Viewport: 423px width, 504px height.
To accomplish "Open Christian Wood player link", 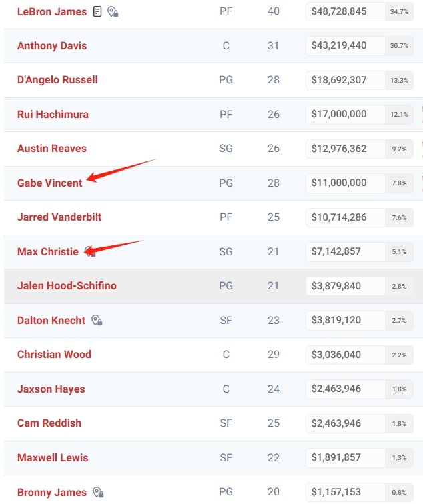I will pyautogui.click(x=54, y=354).
